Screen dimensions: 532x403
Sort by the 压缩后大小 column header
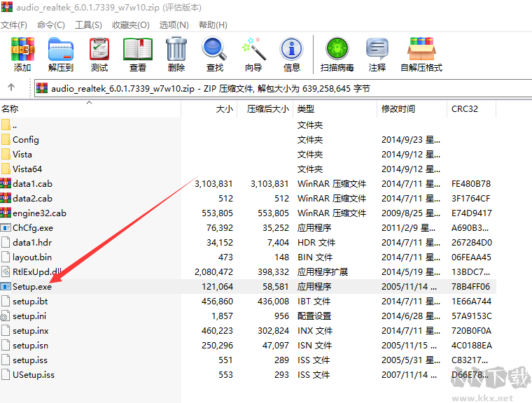(265, 109)
